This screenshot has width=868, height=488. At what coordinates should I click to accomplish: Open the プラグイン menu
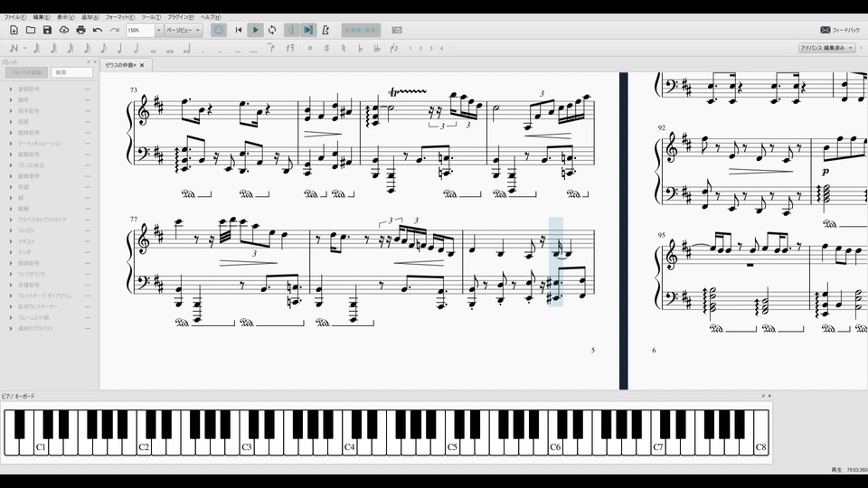click(181, 17)
